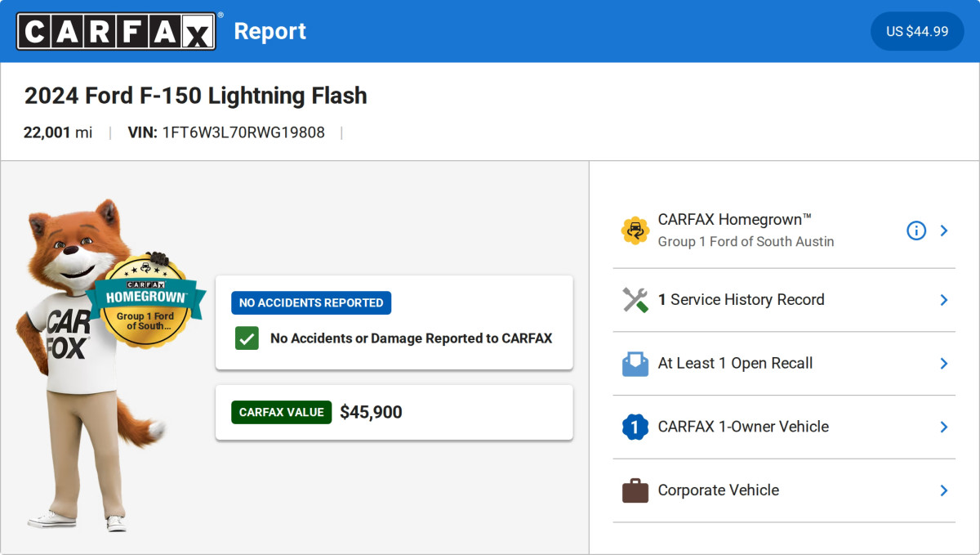Expand the 1 Service History Record chevron
Viewport: 980px width, 555px height.
click(944, 300)
